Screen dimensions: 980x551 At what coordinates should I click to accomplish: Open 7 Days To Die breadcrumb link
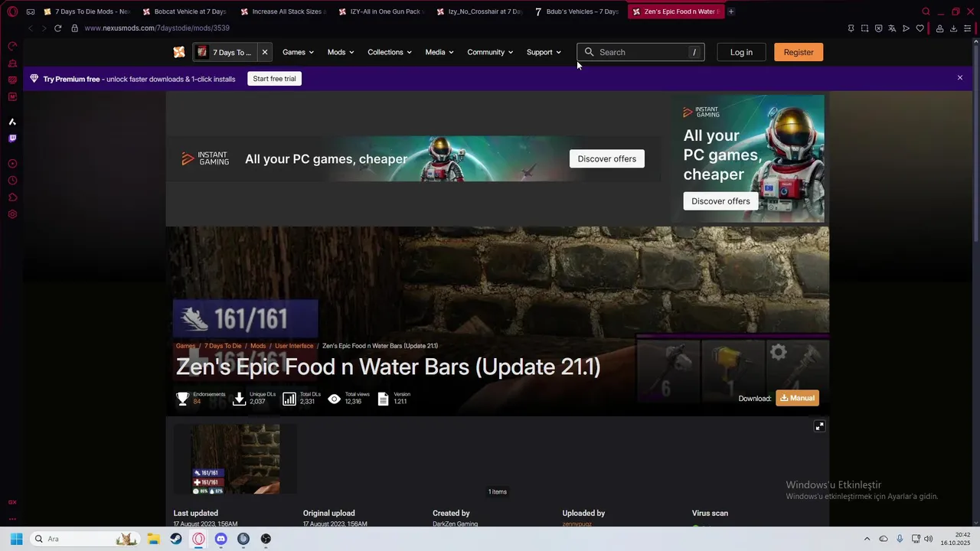tap(223, 346)
